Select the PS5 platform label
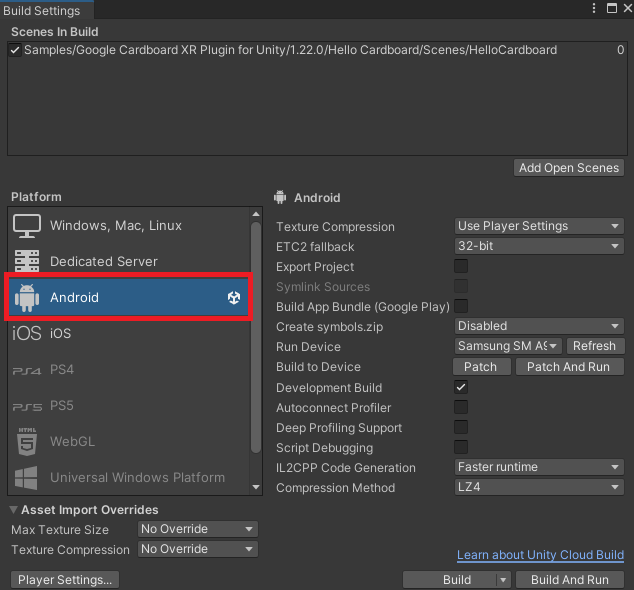 (x=62, y=406)
